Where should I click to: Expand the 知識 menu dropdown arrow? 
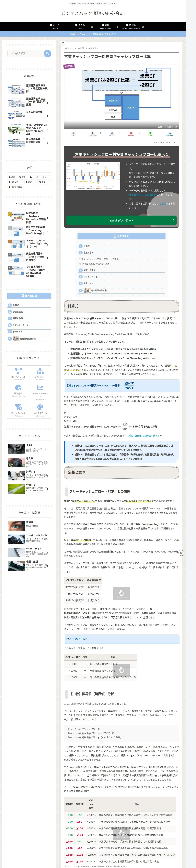[x=117, y=27]
